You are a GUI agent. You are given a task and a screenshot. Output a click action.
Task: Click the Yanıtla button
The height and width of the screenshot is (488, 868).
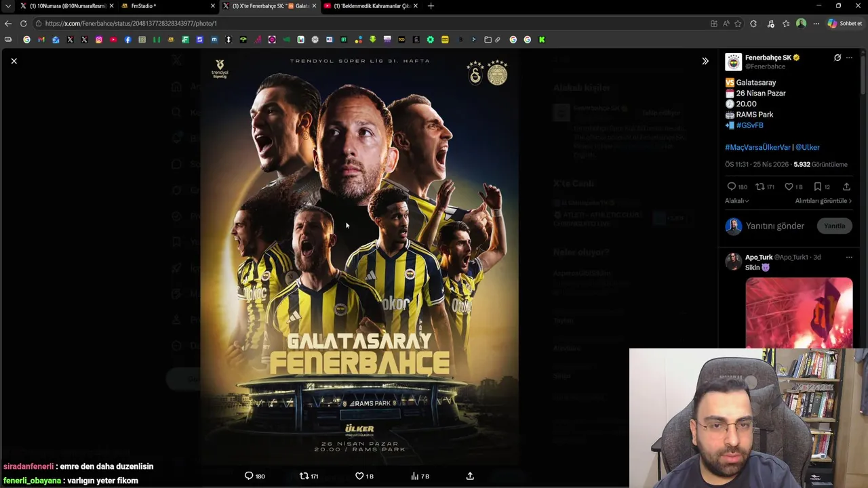(835, 226)
